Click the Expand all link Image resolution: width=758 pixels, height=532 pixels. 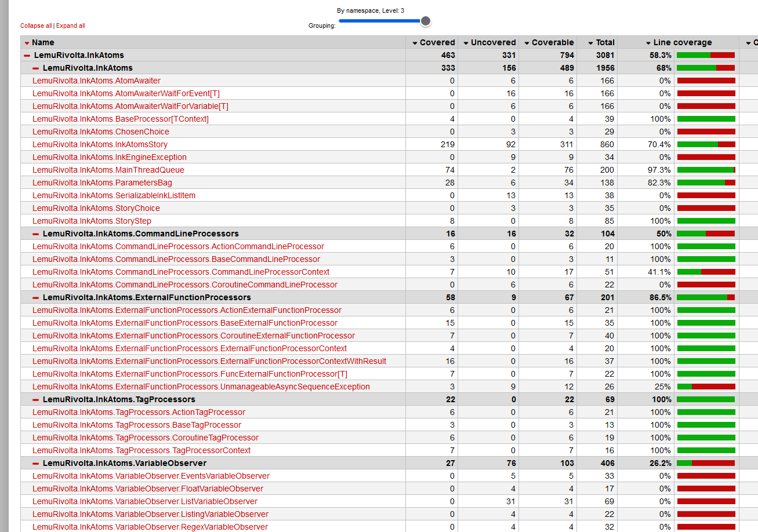70,25
